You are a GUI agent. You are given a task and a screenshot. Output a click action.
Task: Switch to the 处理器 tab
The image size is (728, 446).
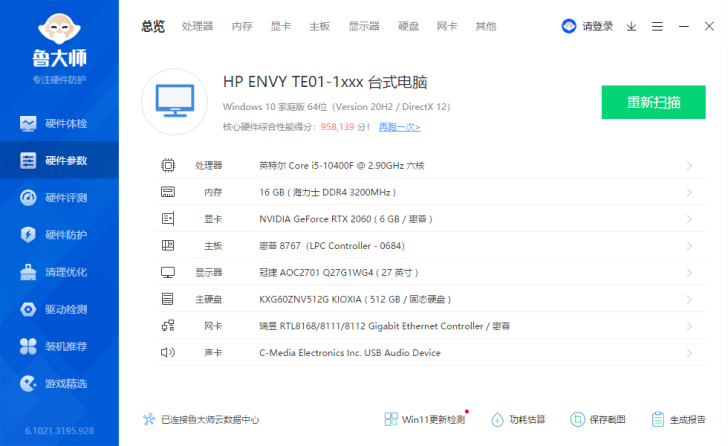pyautogui.click(x=197, y=26)
